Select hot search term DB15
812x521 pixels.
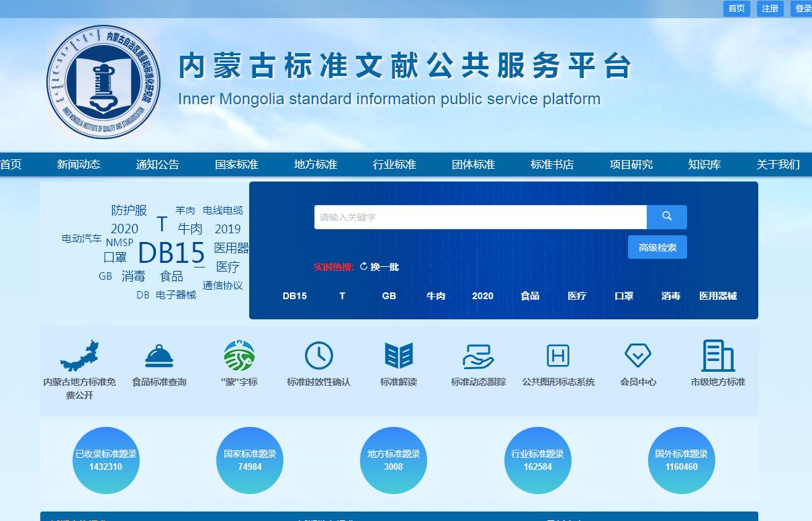tap(295, 296)
